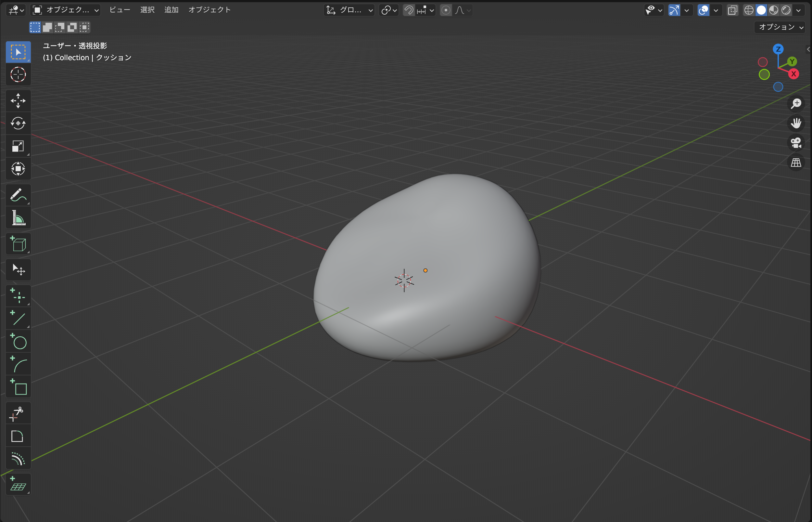Choose the dotted offset curve tool icon
812x522 pixels.
[18, 459]
